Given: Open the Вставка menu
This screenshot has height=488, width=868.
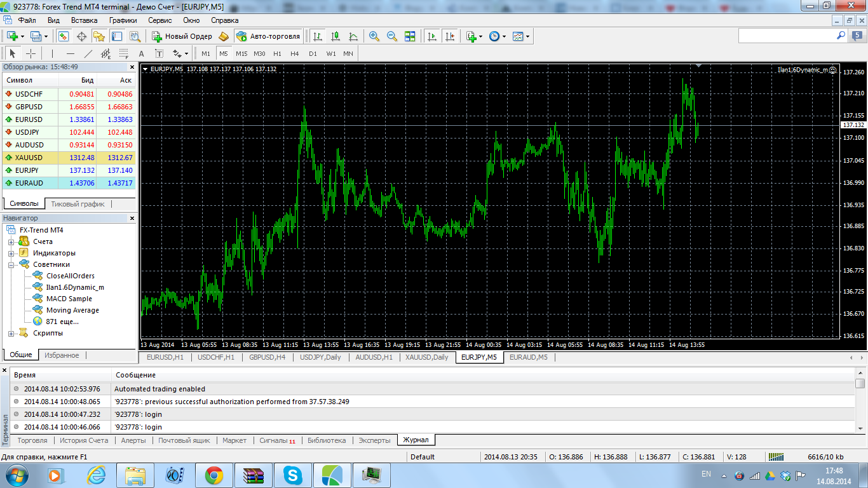Looking at the screenshot, I should (85, 20).
